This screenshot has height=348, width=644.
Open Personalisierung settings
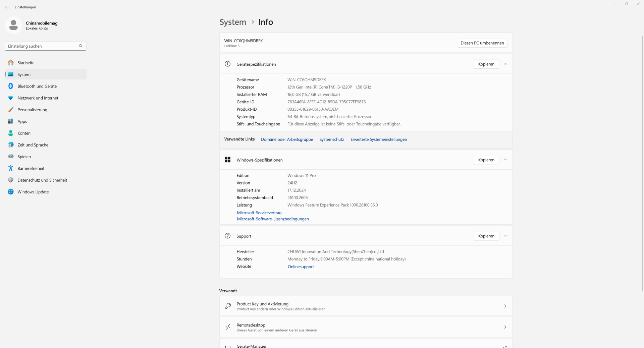(46, 110)
